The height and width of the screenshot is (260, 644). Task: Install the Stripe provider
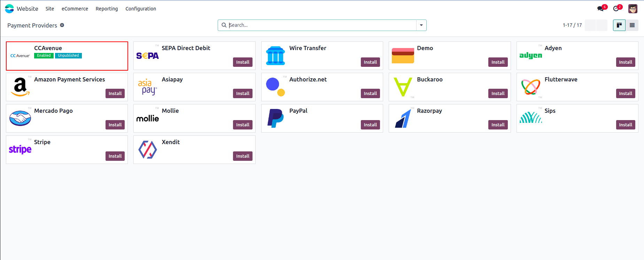[115, 156]
